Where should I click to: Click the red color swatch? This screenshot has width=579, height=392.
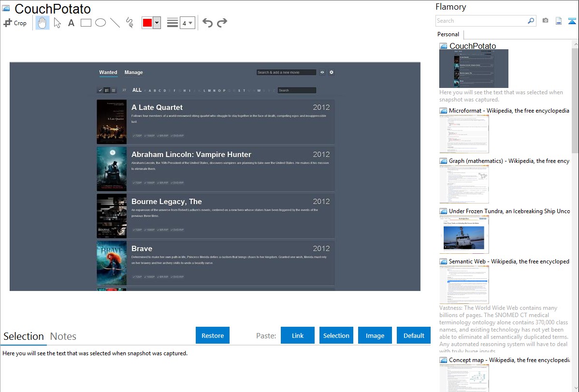(x=147, y=23)
